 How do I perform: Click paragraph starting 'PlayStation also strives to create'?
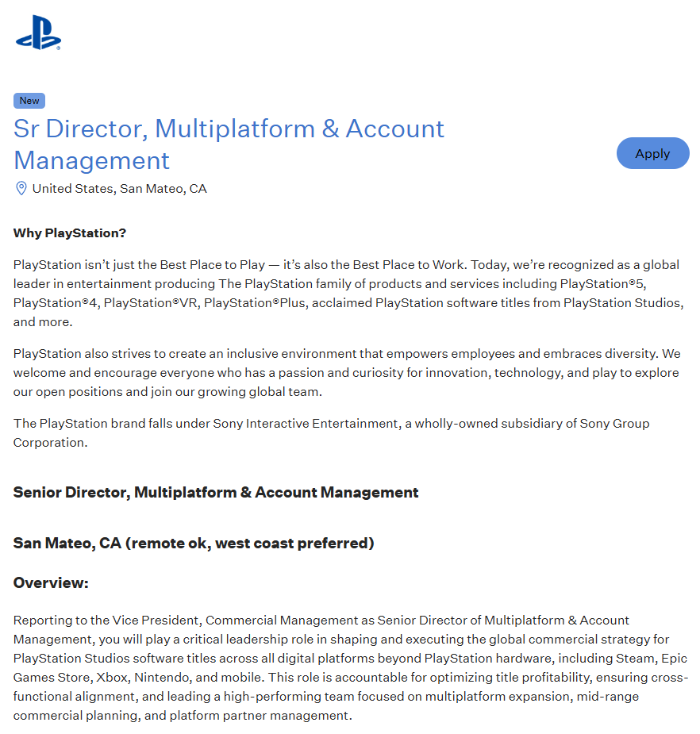pos(347,373)
